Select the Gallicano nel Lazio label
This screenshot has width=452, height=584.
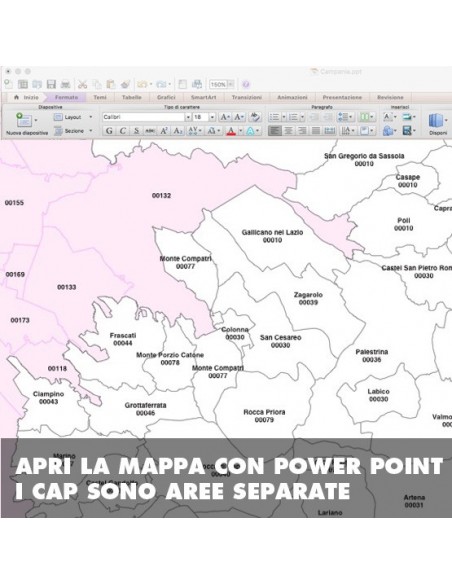coord(273,237)
